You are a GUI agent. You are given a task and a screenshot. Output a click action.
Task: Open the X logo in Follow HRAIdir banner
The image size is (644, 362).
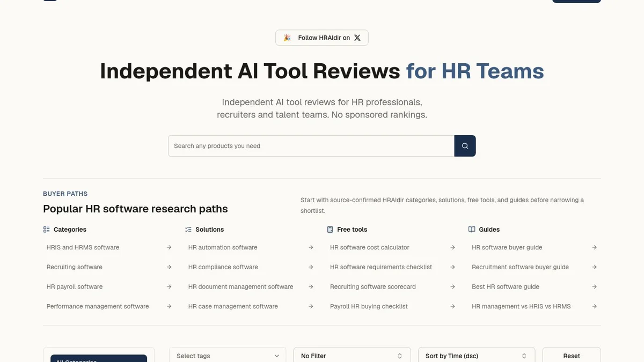[357, 38]
